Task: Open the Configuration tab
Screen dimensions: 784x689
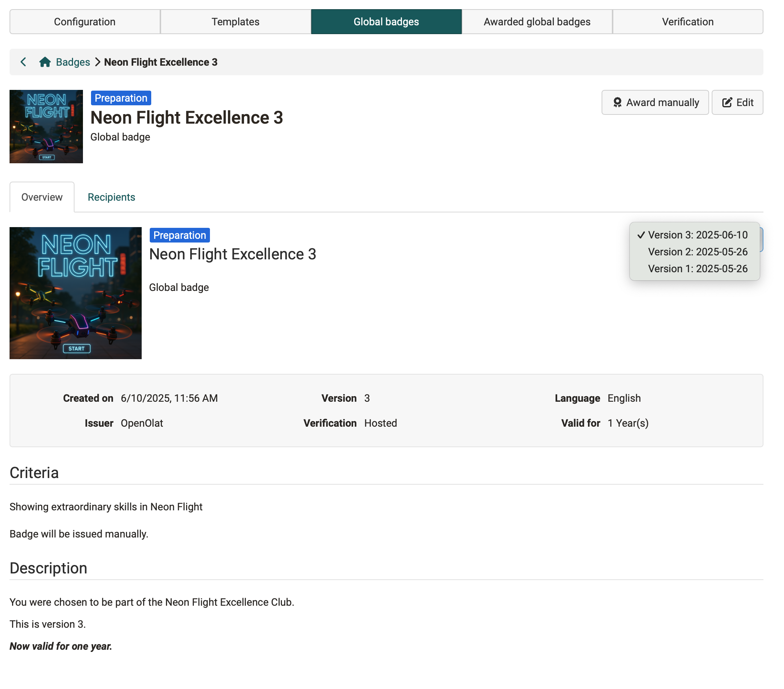Action: coord(84,22)
